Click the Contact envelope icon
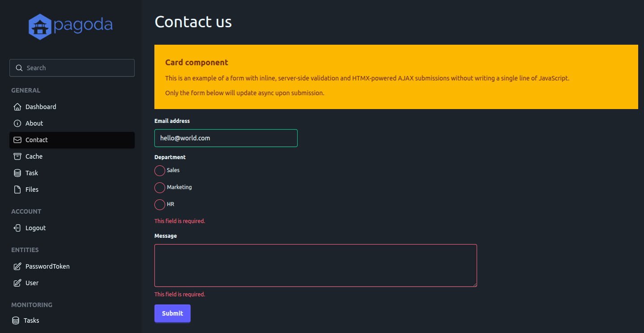 click(x=17, y=139)
